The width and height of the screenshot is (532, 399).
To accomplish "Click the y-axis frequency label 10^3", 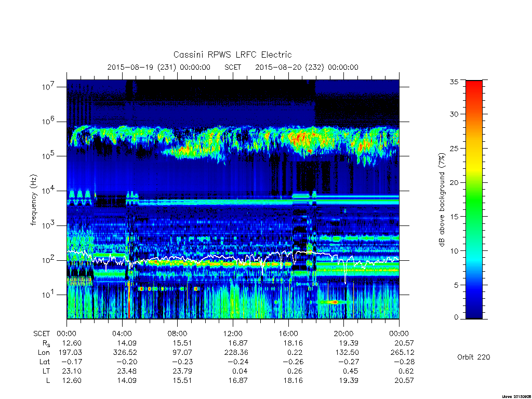I will tap(48, 225).
